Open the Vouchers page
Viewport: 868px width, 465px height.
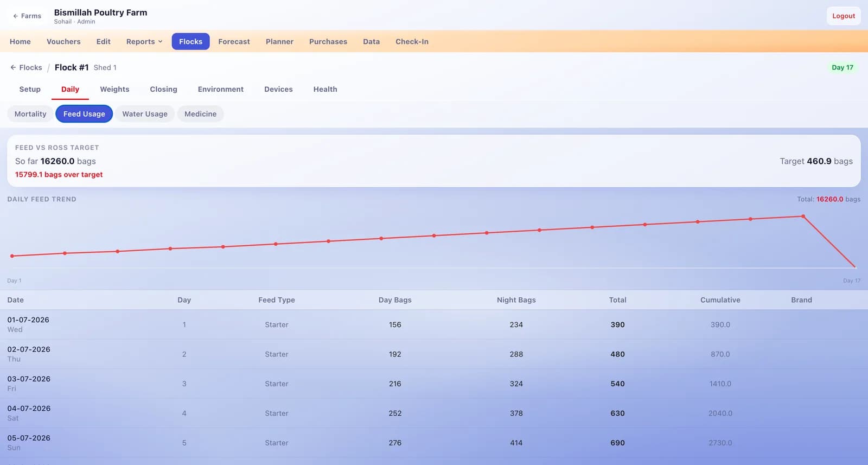[x=63, y=42]
